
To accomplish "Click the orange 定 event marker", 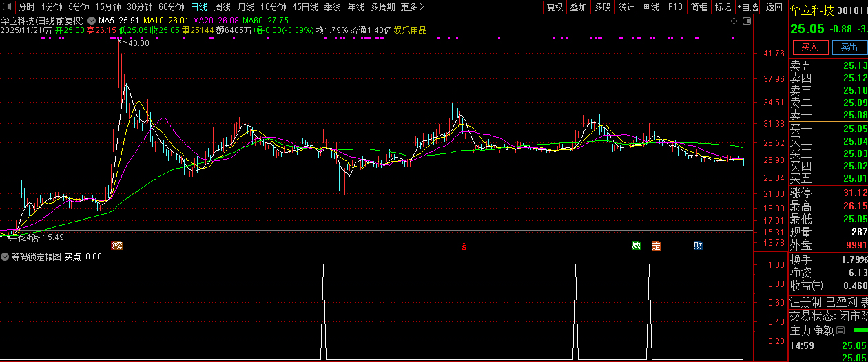I will coord(656,246).
